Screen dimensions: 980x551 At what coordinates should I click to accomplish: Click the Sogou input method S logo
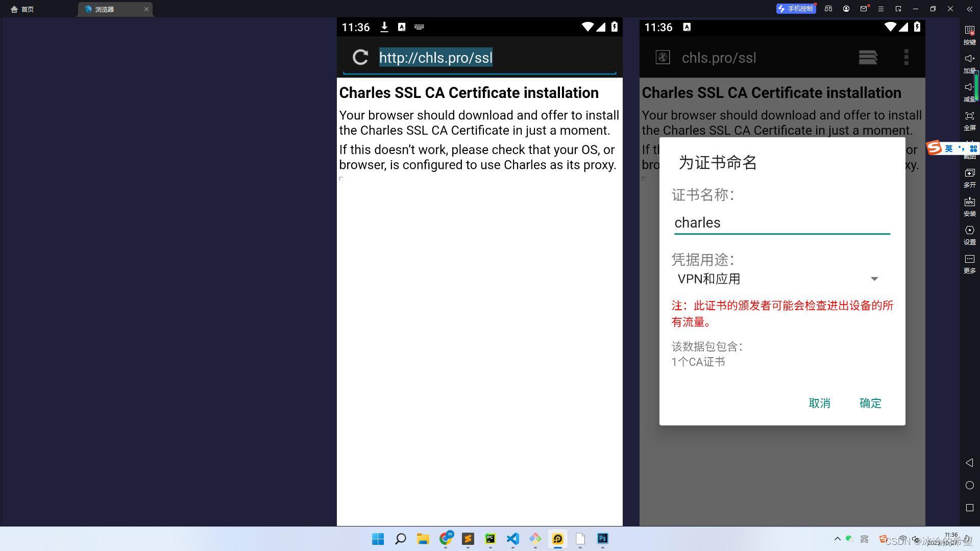click(x=934, y=148)
